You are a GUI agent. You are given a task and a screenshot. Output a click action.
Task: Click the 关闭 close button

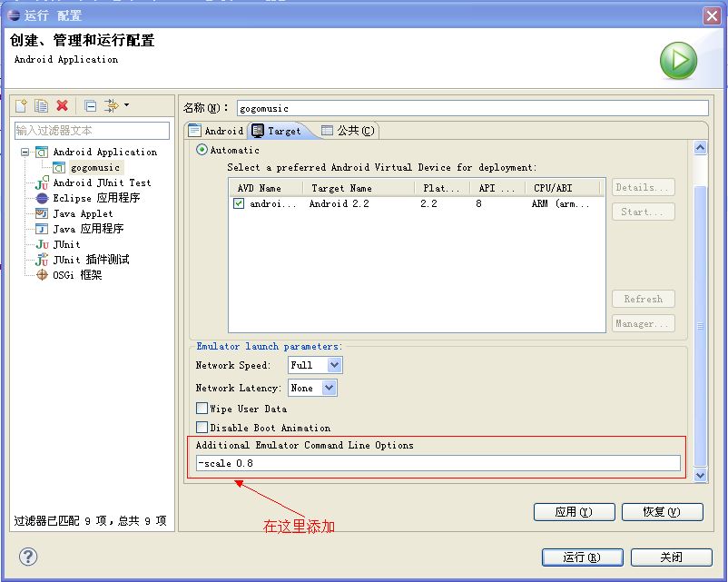[x=672, y=557]
